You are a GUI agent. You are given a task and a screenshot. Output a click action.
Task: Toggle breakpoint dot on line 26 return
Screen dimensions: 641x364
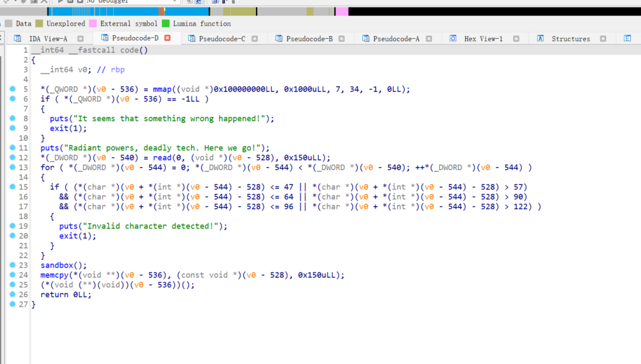[x=13, y=295]
